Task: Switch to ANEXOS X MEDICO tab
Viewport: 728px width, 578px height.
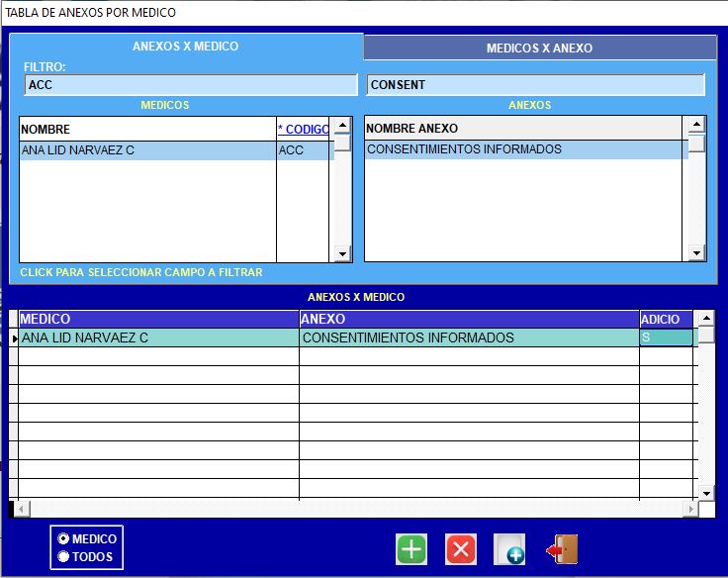Action: pyautogui.click(x=186, y=47)
